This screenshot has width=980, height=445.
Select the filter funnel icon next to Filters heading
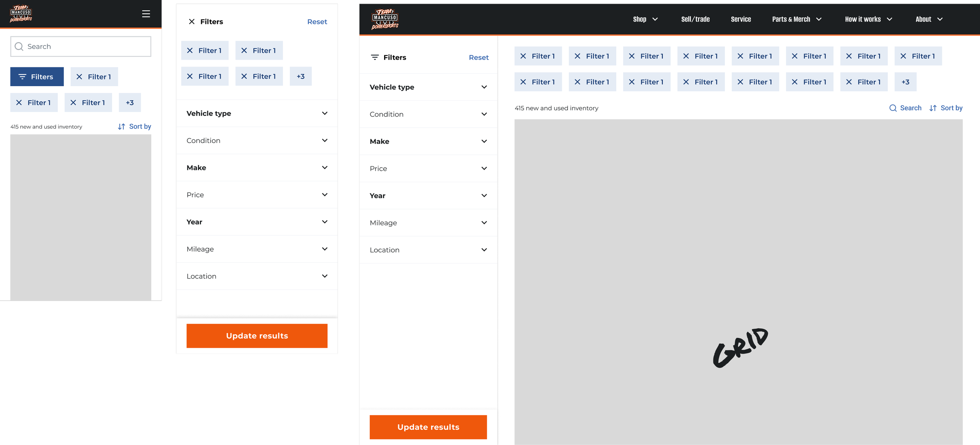(375, 57)
